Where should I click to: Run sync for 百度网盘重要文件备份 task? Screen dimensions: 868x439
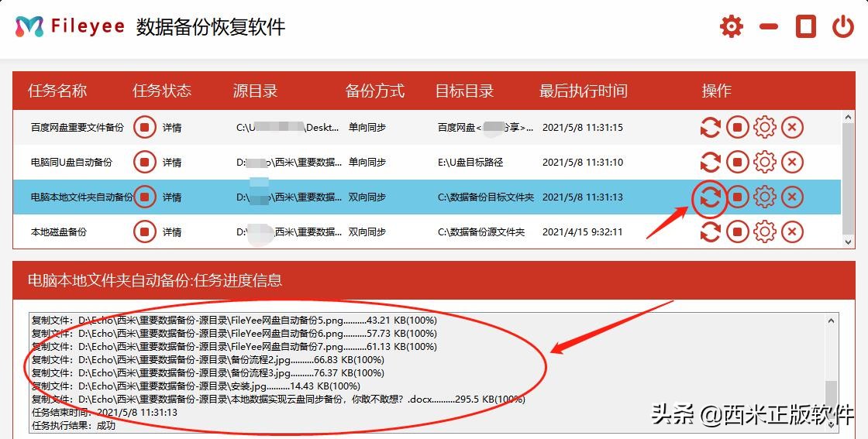click(x=710, y=127)
